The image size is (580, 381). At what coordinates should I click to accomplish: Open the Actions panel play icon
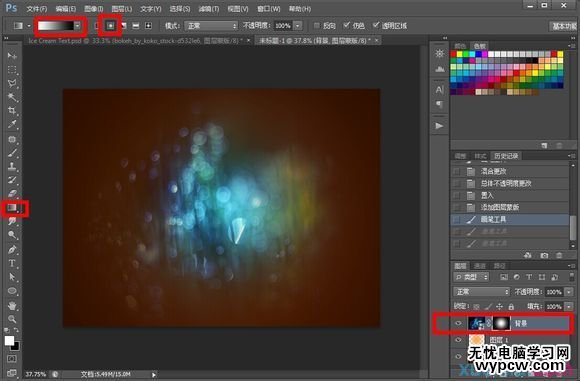coord(439,126)
